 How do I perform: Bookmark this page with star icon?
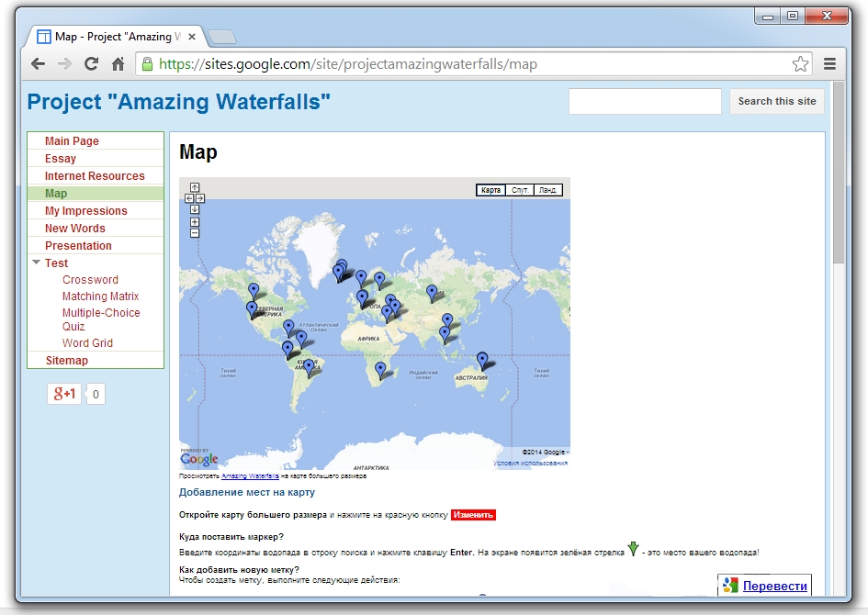click(800, 64)
